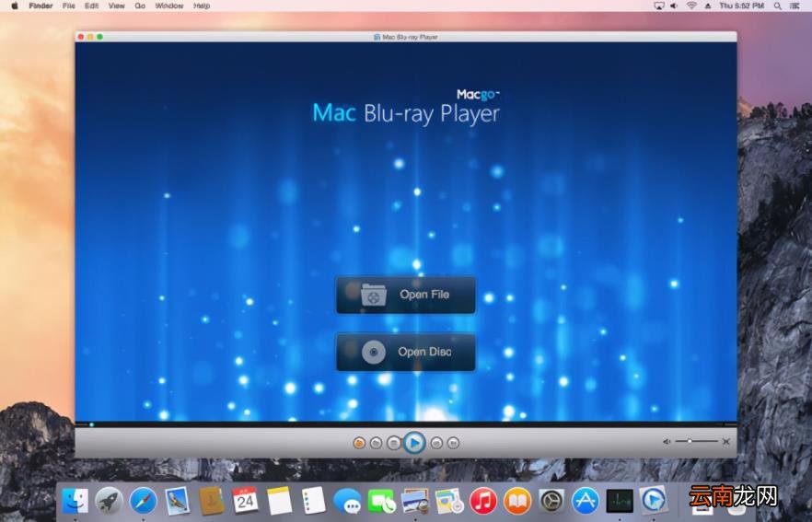Click the Open Disc button
The width and height of the screenshot is (812, 522).
[x=405, y=352]
